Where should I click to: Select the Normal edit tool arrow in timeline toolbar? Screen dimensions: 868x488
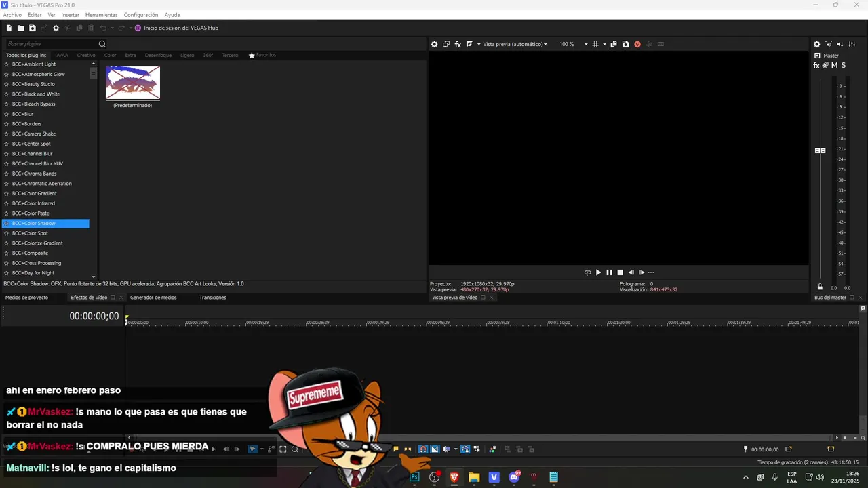coord(252,449)
